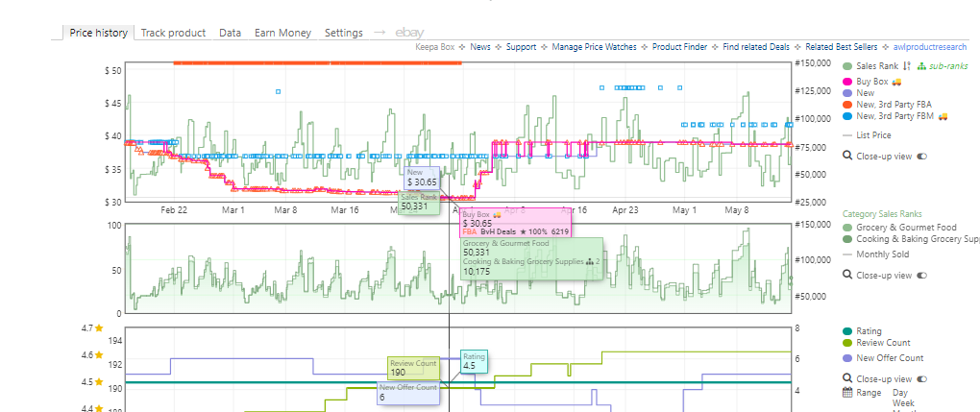Toggle the pink Buy Box legend swatch

847,82
